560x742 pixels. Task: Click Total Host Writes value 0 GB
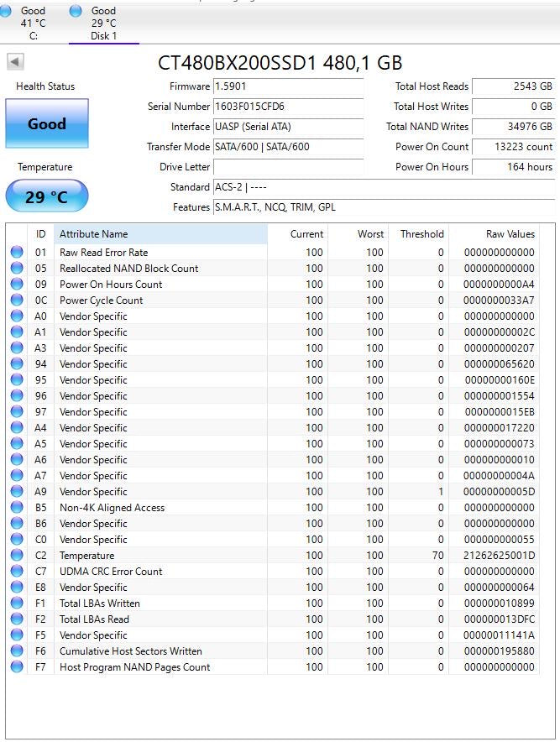point(513,107)
